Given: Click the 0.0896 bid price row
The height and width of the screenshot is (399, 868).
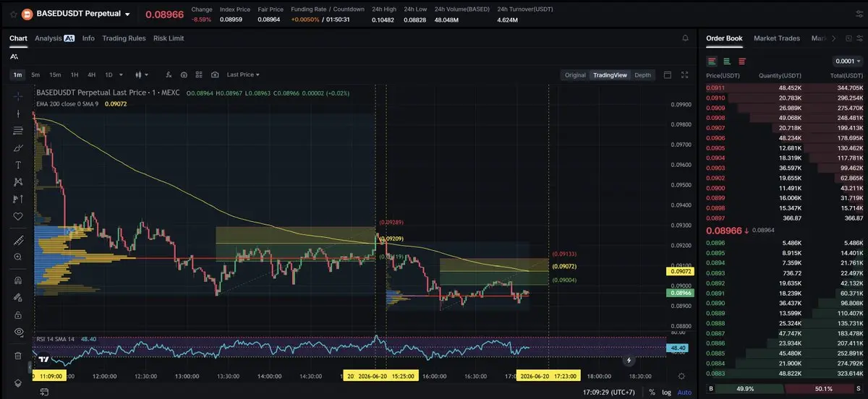Looking at the screenshot, I should (x=783, y=244).
